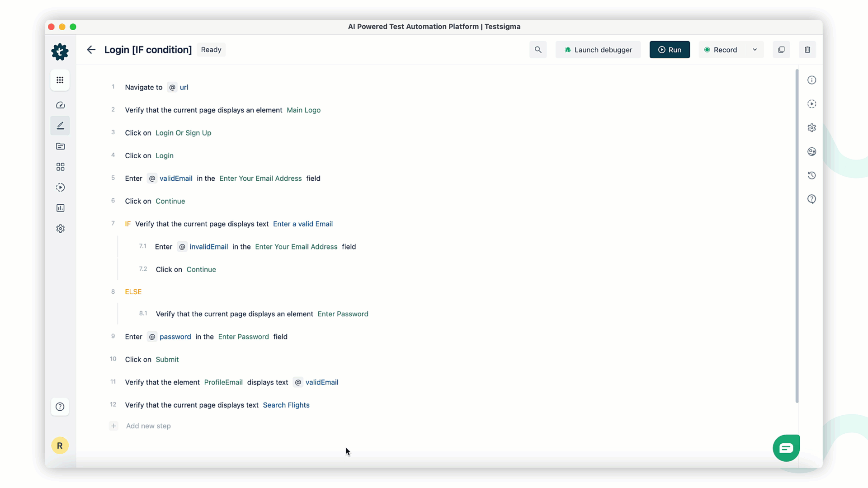
Task: Delete the test case via the trash icon
Action: [x=807, y=50]
